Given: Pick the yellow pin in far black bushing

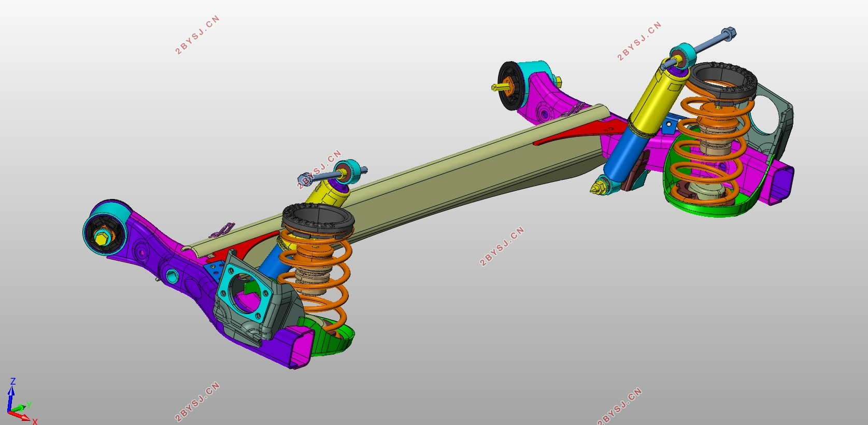Looking at the screenshot, I should 501,87.
